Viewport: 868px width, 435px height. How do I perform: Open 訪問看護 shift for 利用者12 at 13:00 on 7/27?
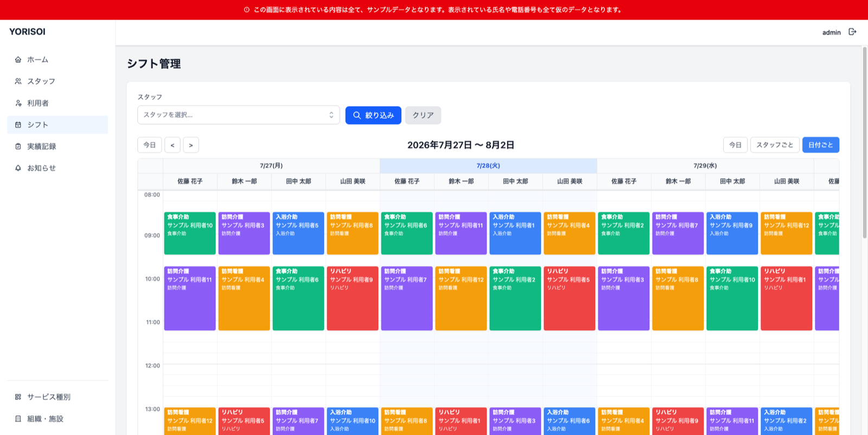pyautogui.click(x=190, y=421)
